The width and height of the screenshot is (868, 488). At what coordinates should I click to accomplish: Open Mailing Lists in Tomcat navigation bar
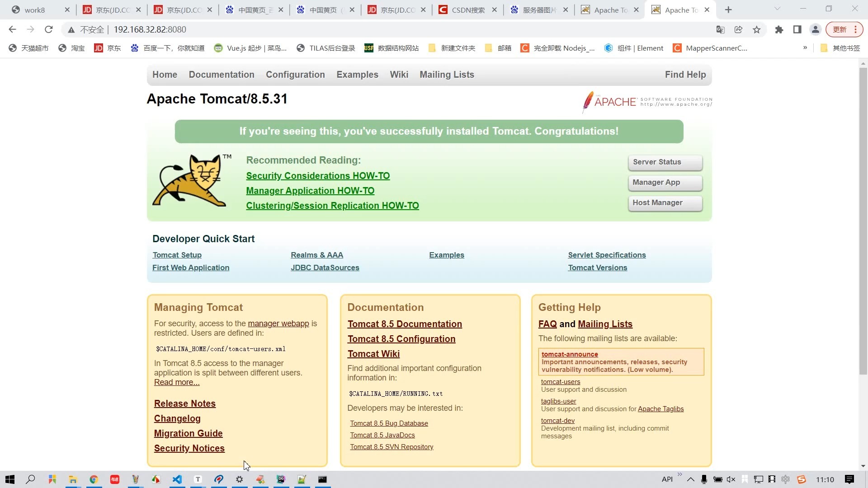(x=447, y=75)
